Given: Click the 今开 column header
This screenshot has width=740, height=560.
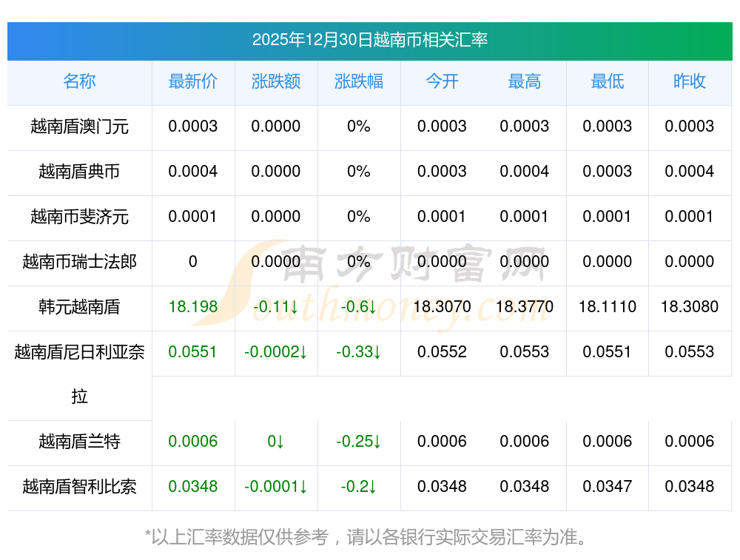Looking at the screenshot, I should (x=442, y=81).
